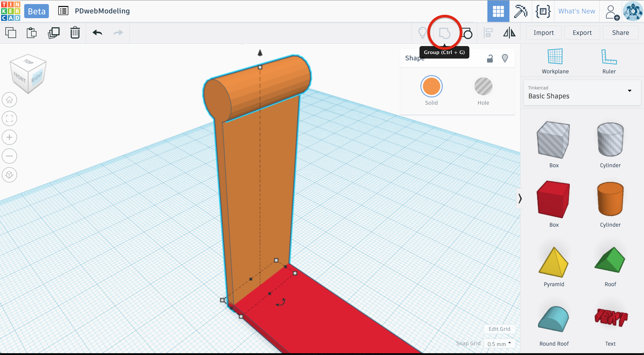This screenshot has width=644, height=355.
Task: Open the Basic Shapes dropdown
Action: click(x=582, y=93)
